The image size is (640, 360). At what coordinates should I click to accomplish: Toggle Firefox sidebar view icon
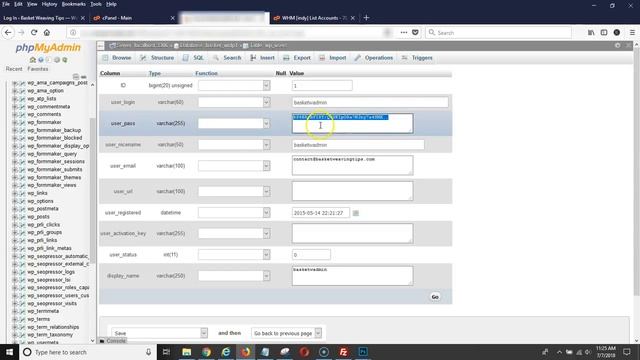pyautogui.click(x=604, y=33)
